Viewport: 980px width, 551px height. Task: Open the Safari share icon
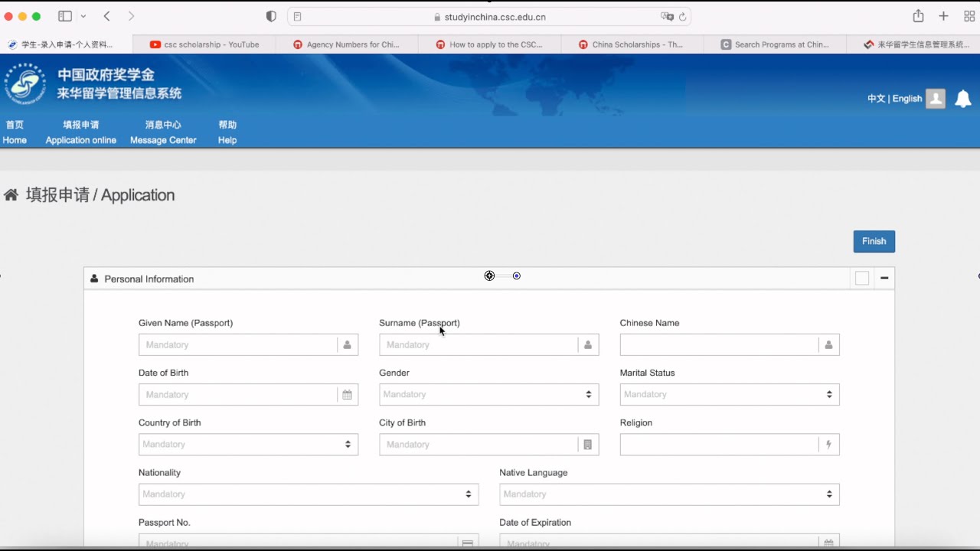[918, 16]
